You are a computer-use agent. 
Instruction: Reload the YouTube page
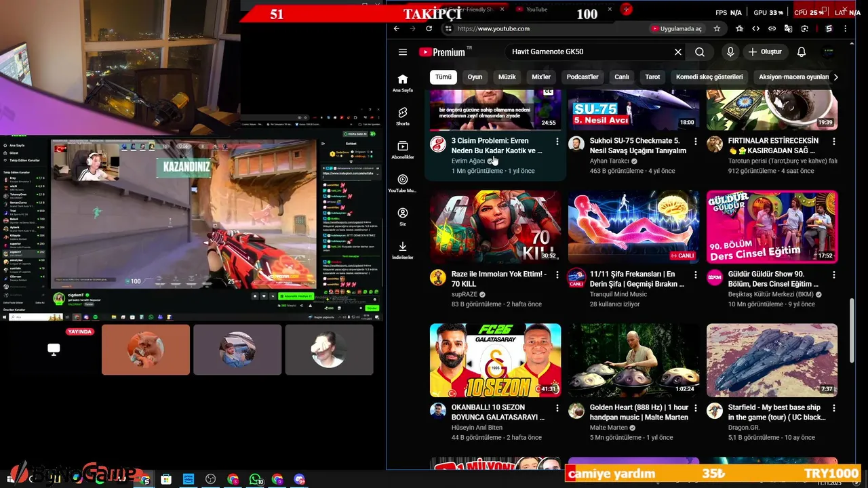[x=429, y=28]
